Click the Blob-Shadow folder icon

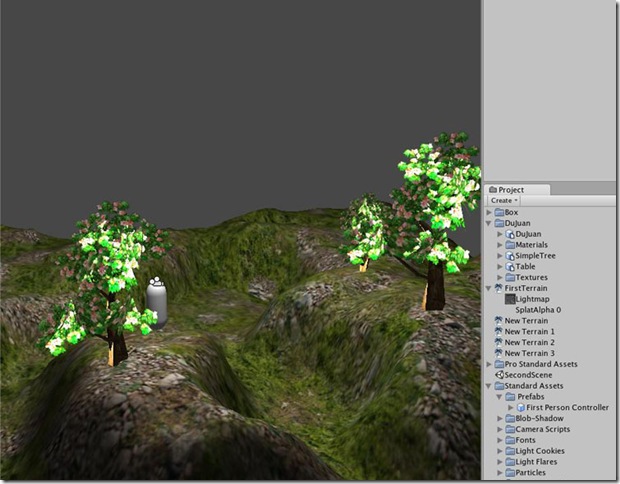[510, 418]
